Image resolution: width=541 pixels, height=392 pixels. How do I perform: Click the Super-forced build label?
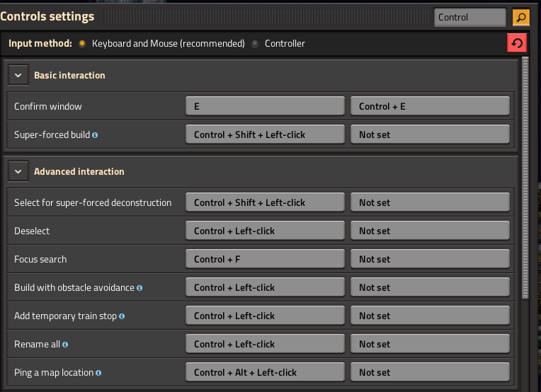(x=52, y=134)
